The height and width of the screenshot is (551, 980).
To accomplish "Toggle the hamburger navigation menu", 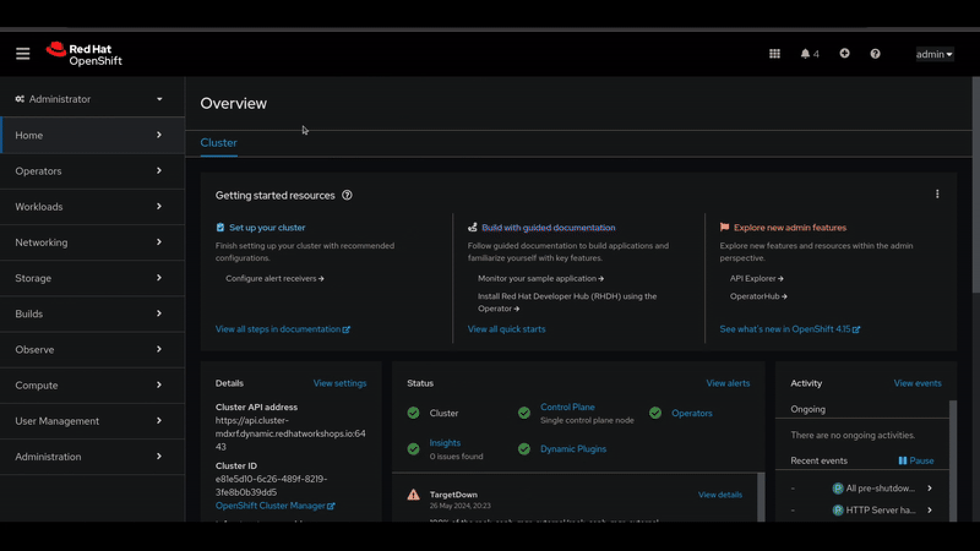I will [x=23, y=54].
